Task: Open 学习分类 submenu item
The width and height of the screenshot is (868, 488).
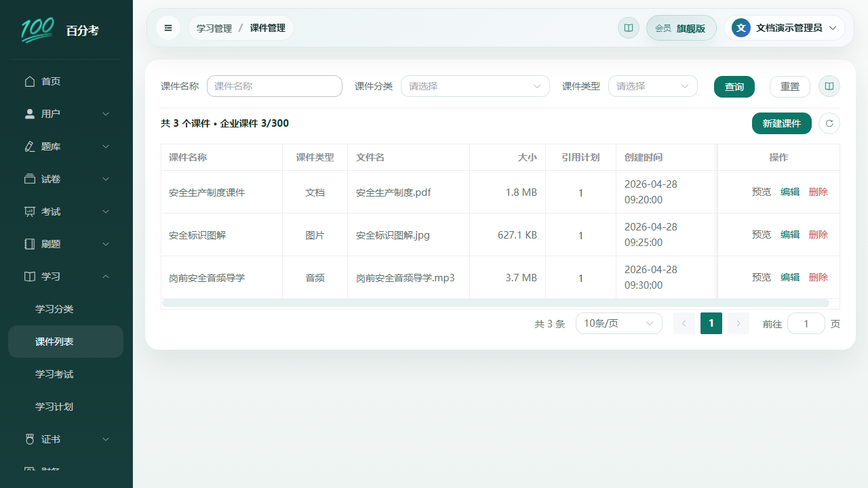Action: [66, 309]
